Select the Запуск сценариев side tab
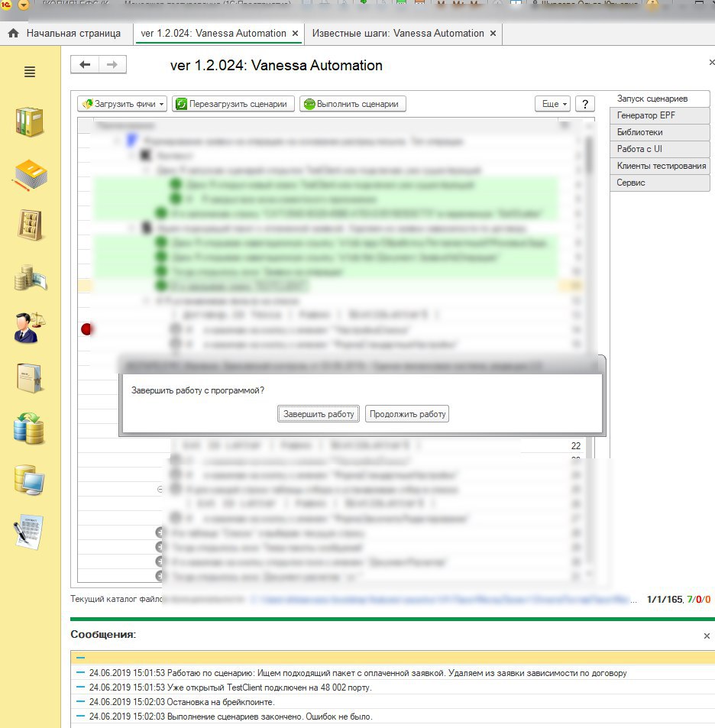The height and width of the screenshot is (728, 715). pos(659,99)
